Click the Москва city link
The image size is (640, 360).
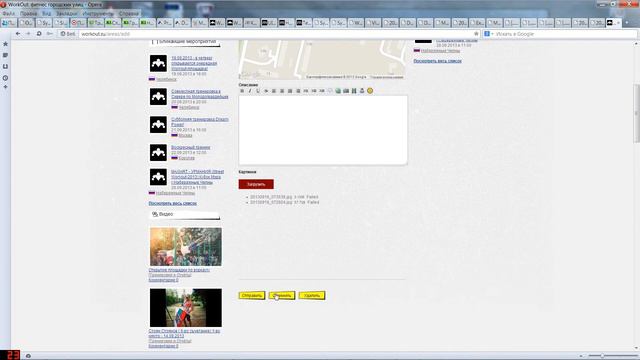185,135
